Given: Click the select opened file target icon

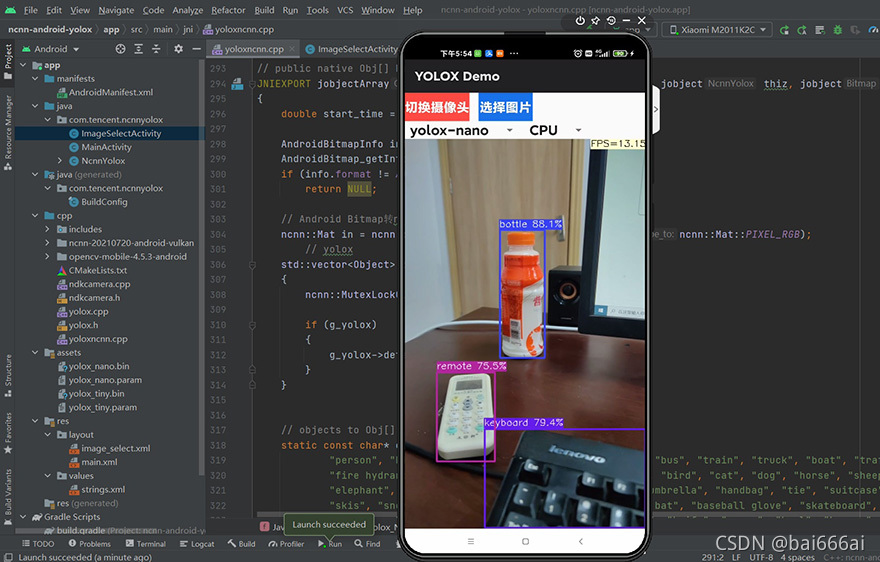Looking at the screenshot, I should coord(120,49).
